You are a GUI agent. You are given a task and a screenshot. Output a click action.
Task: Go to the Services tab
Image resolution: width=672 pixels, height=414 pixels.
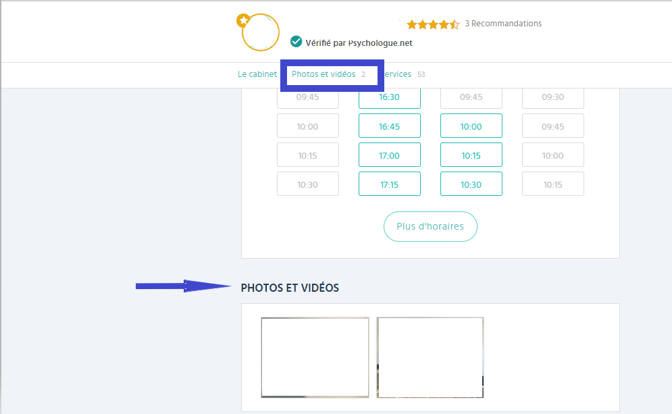coord(404,74)
